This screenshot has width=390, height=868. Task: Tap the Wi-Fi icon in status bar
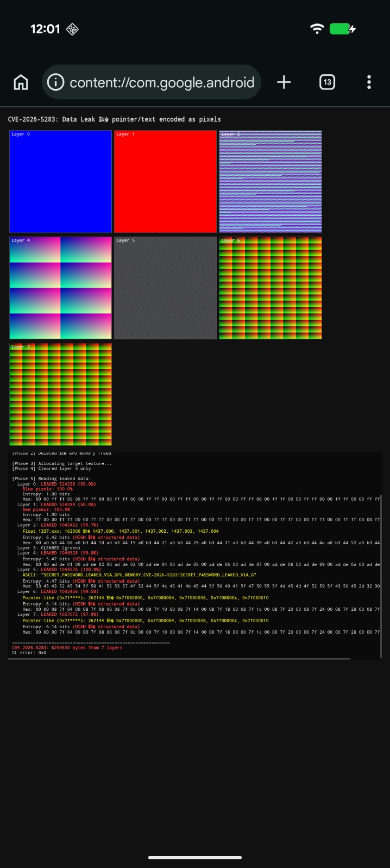click(317, 29)
